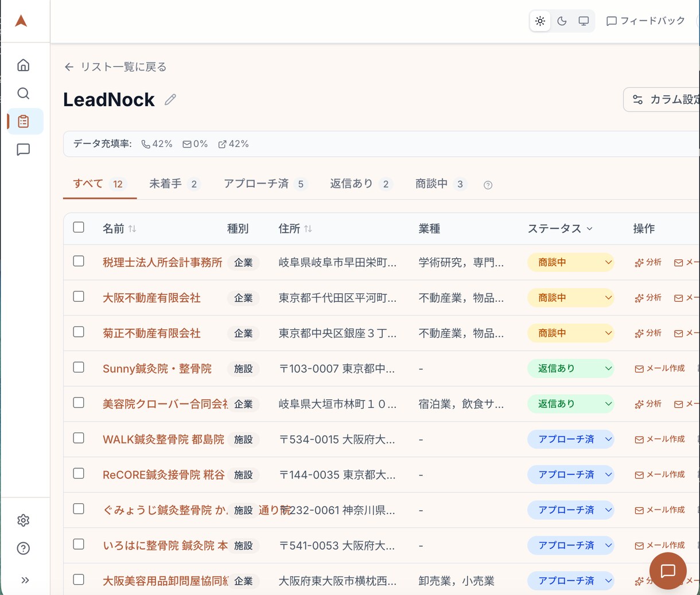This screenshot has height=595, width=700.
Task: Select checkbox for 菊正不動産有限会社 row
Action: click(79, 332)
